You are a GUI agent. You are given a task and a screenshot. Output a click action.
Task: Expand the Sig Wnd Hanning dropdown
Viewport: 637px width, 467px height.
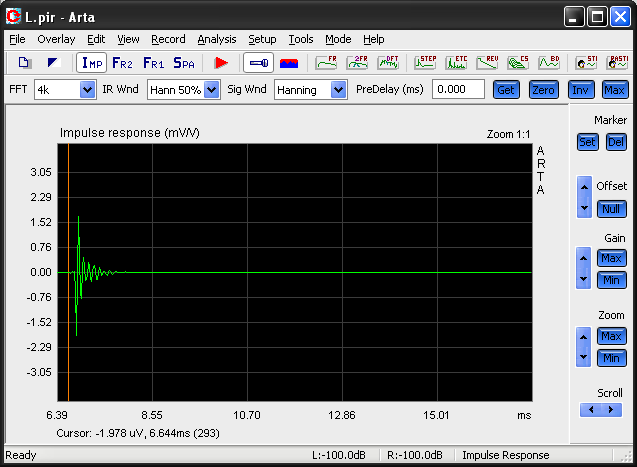[x=338, y=89]
